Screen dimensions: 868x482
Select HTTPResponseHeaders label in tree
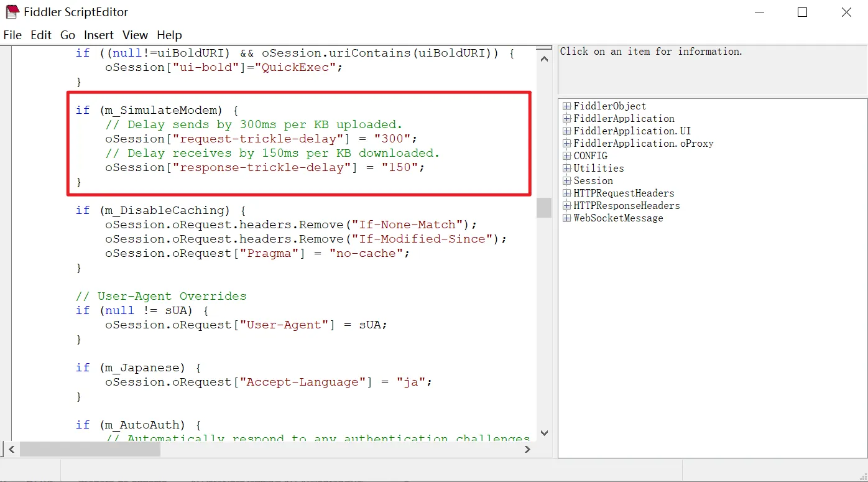point(627,206)
